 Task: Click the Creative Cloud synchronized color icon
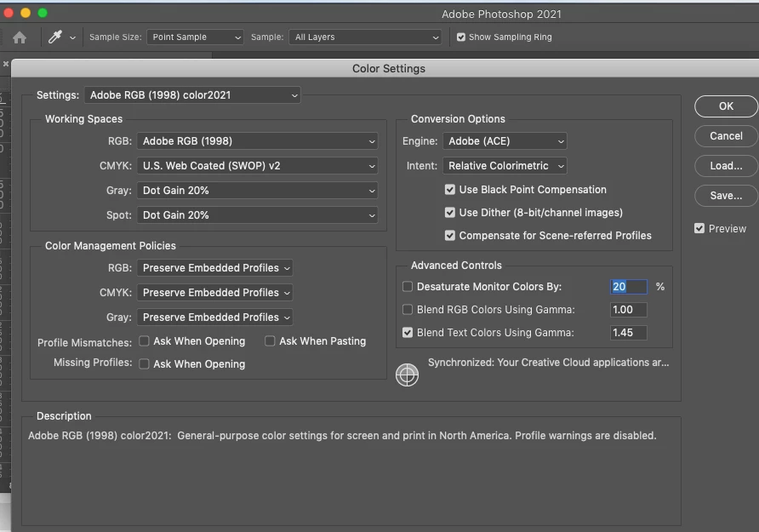407,375
